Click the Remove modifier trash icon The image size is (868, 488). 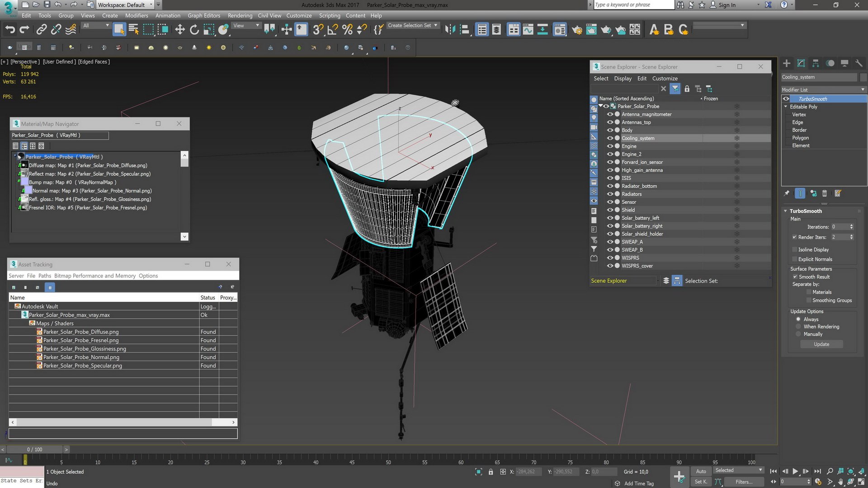pos(824,193)
